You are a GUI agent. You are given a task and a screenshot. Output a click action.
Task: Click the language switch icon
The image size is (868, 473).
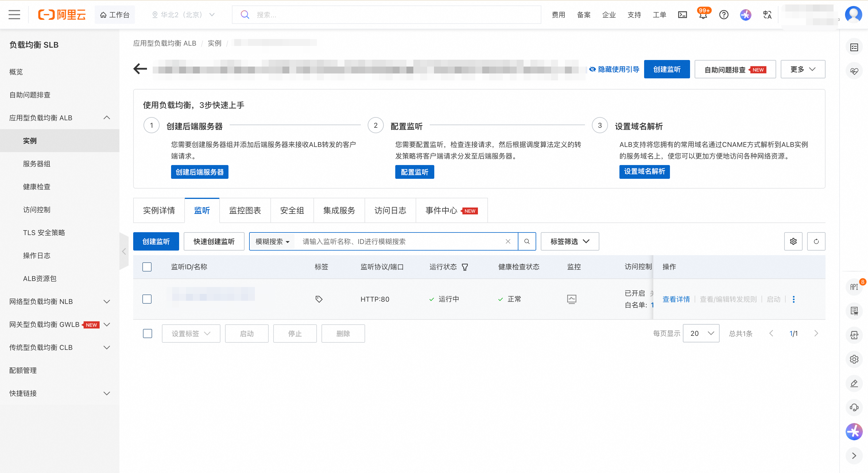point(767,15)
